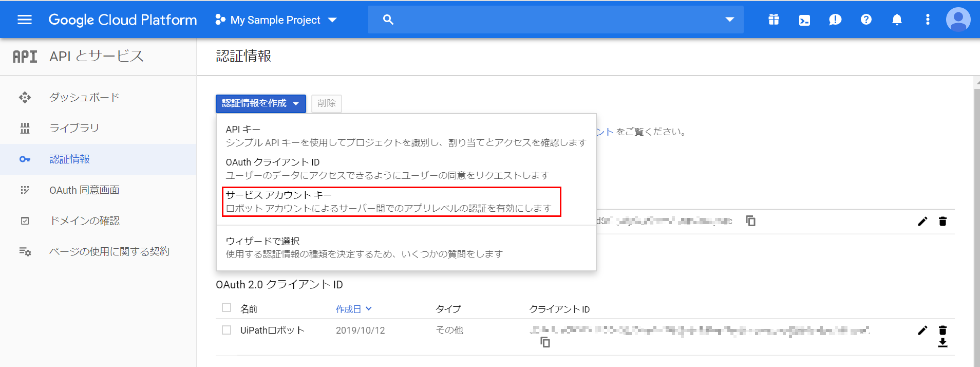Tick the select-all checkbox beside 名前

226,307
